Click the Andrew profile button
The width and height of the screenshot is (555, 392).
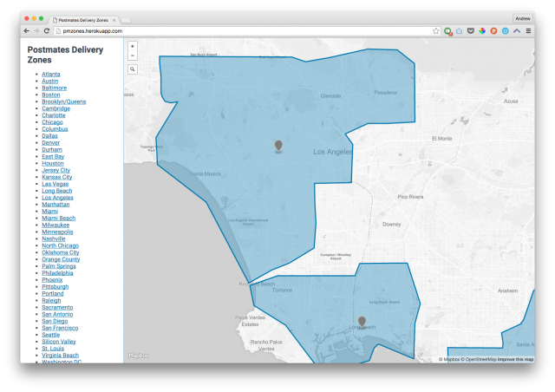point(523,18)
